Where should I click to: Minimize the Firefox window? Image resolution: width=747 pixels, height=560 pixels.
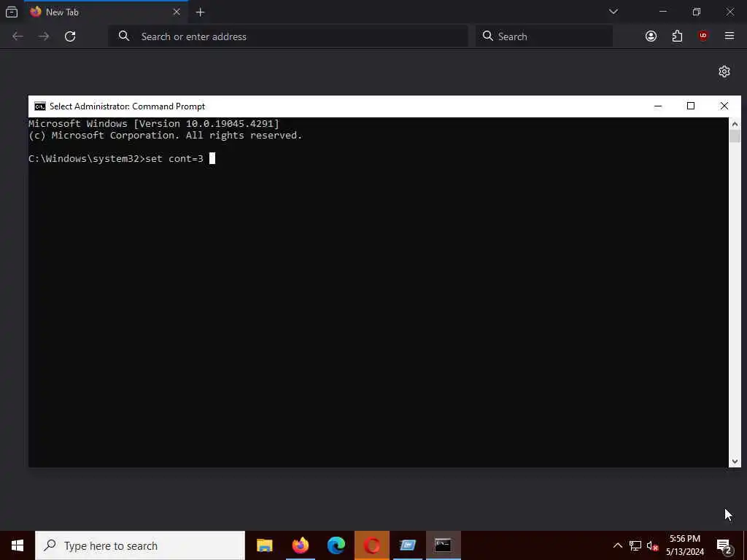tap(662, 12)
